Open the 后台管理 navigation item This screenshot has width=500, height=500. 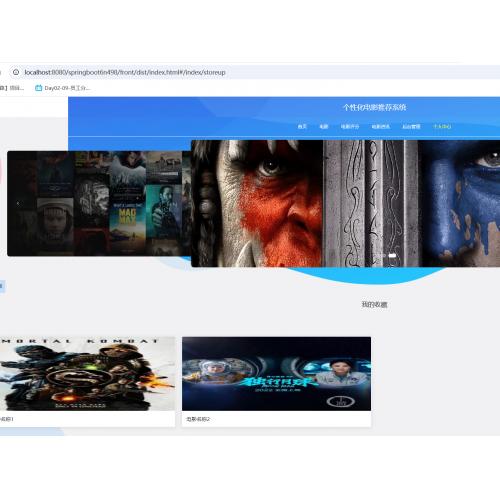coord(411,126)
